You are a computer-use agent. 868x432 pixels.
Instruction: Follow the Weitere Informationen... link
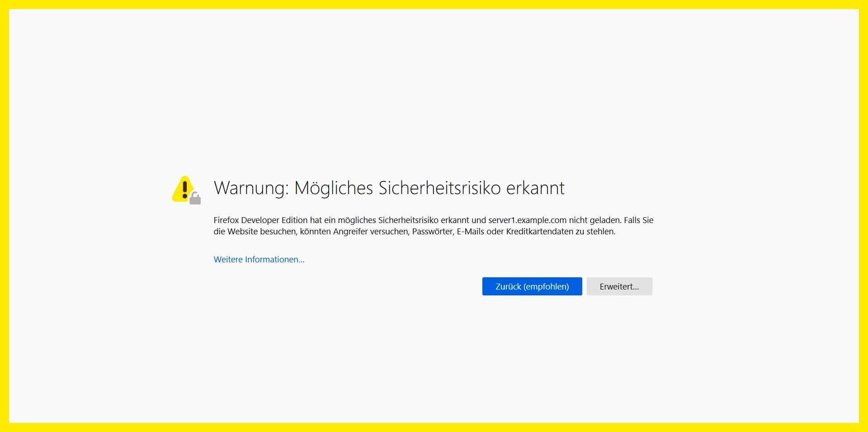tap(259, 259)
